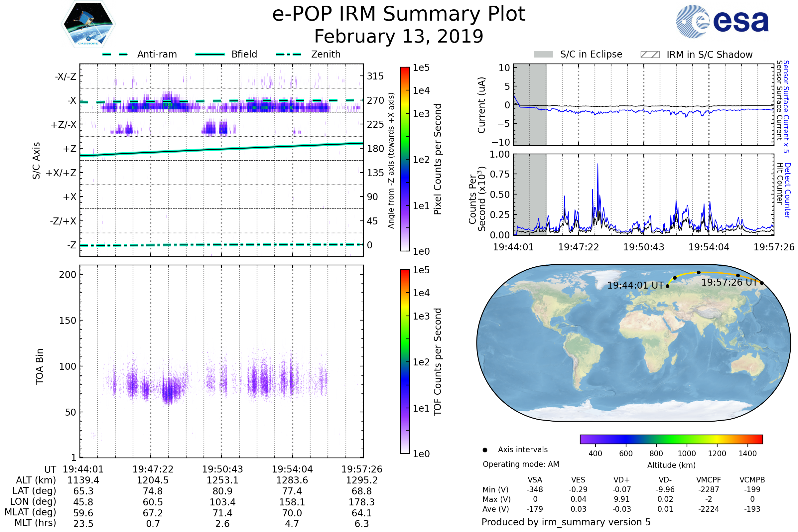The width and height of the screenshot is (798, 532).
Task: Click the e-POP IRM Summary Plot title
Action: point(399,14)
